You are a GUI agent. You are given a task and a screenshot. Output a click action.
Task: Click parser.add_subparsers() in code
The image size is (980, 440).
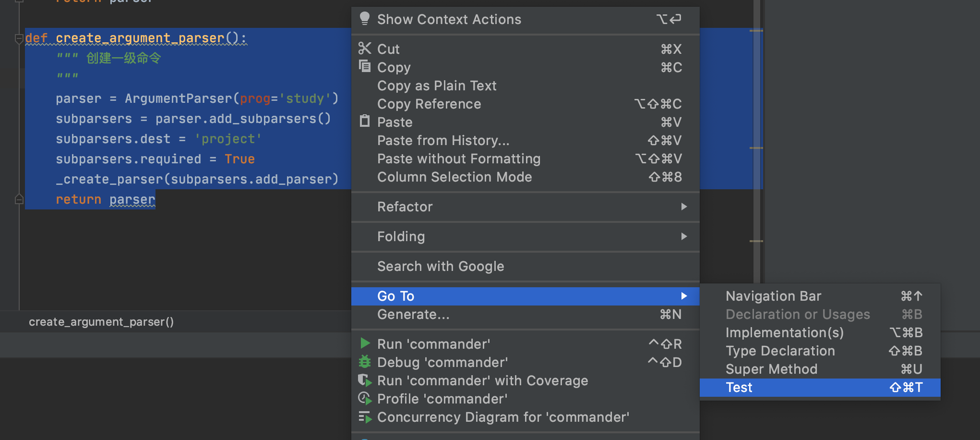click(243, 119)
